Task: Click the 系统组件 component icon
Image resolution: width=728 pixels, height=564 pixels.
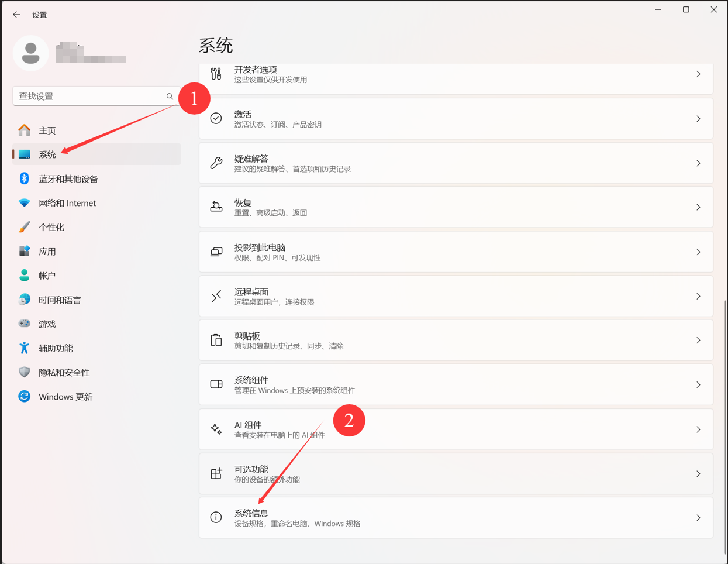Action: coord(216,384)
